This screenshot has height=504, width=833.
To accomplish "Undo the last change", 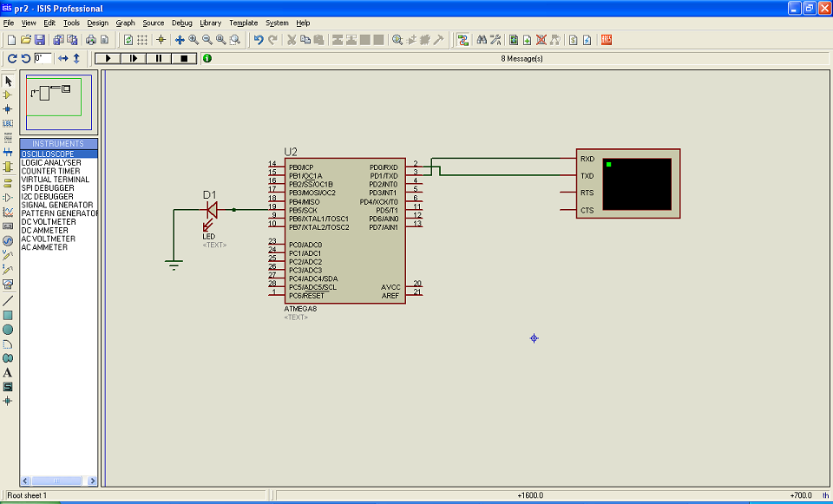I will [x=259, y=40].
